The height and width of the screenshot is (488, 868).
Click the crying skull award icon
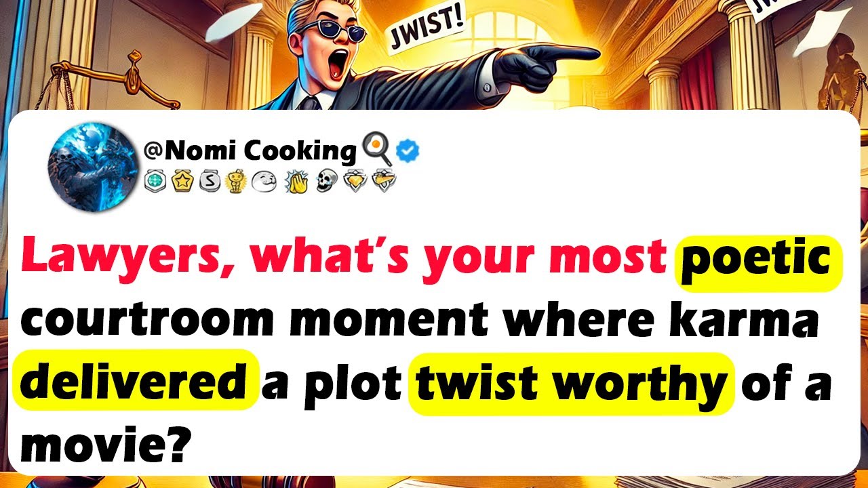click(x=325, y=182)
